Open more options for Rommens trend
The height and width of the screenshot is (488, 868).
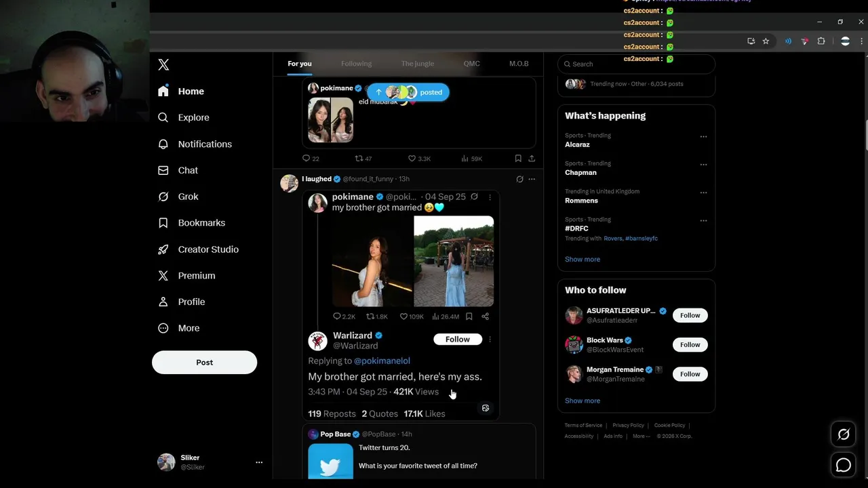703,192
